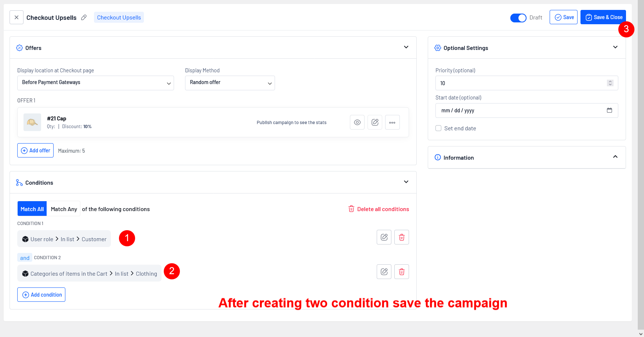Check the Set end date box
The image size is (644, 337).
tap(438, 128)
